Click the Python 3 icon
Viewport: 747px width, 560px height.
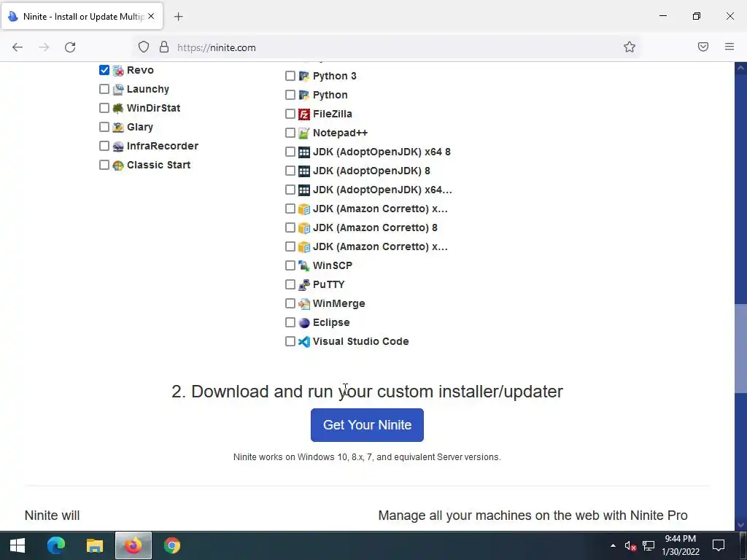pyautogui.click(x=304, y=76)
